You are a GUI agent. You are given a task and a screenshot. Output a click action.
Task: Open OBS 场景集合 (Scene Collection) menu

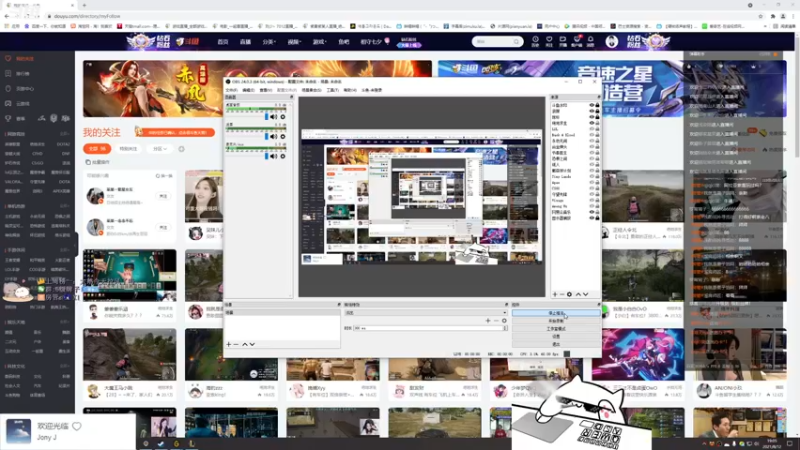pos(312,90)
